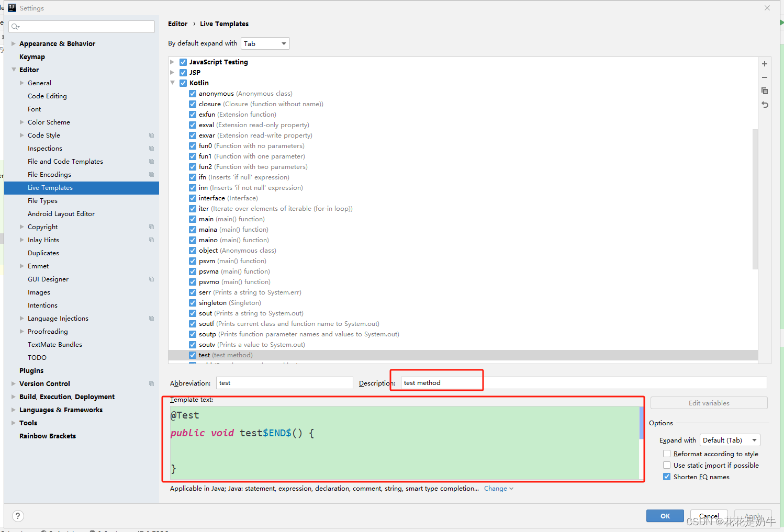Click the template list vertical scrollbar
This screenshot has height=532, width=784.
755,199
